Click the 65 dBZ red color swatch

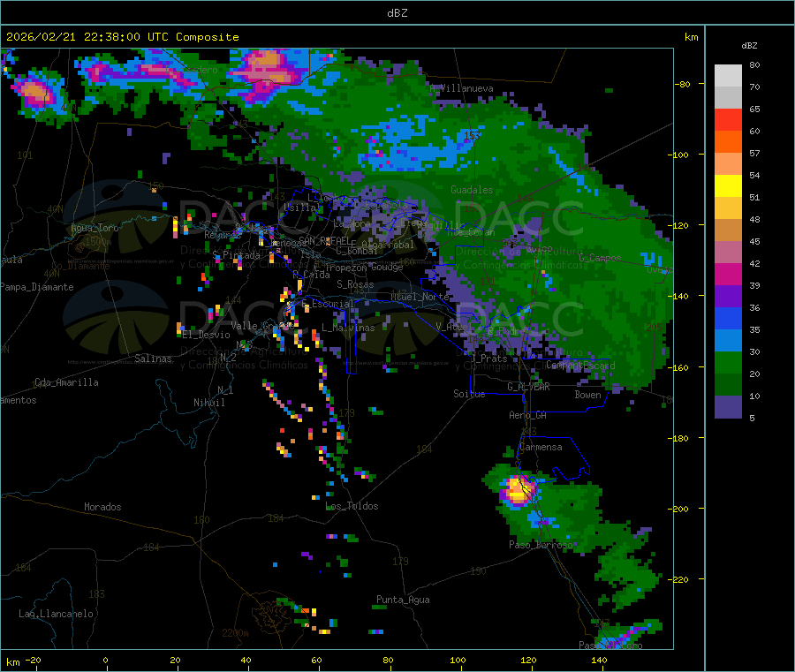click(728, 119)
